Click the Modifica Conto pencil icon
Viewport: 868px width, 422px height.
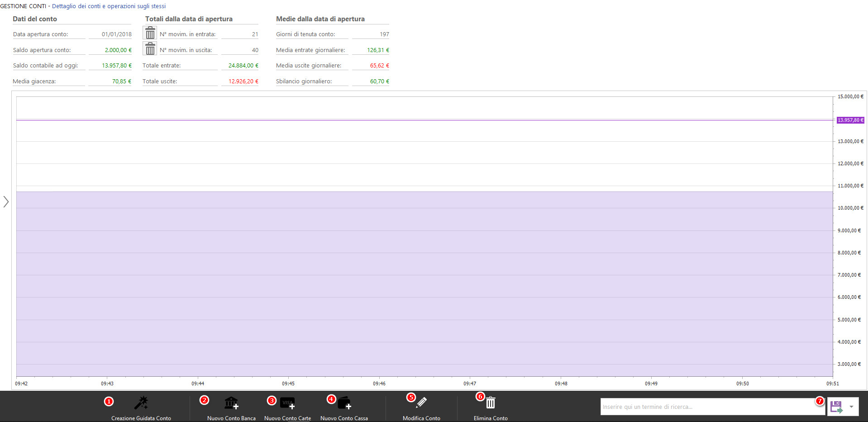[421, 402]
